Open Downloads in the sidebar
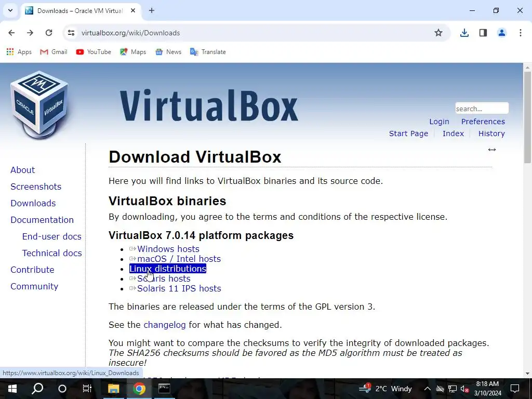Viewport: 532px width, 399px height. click(x=33, y=203)
